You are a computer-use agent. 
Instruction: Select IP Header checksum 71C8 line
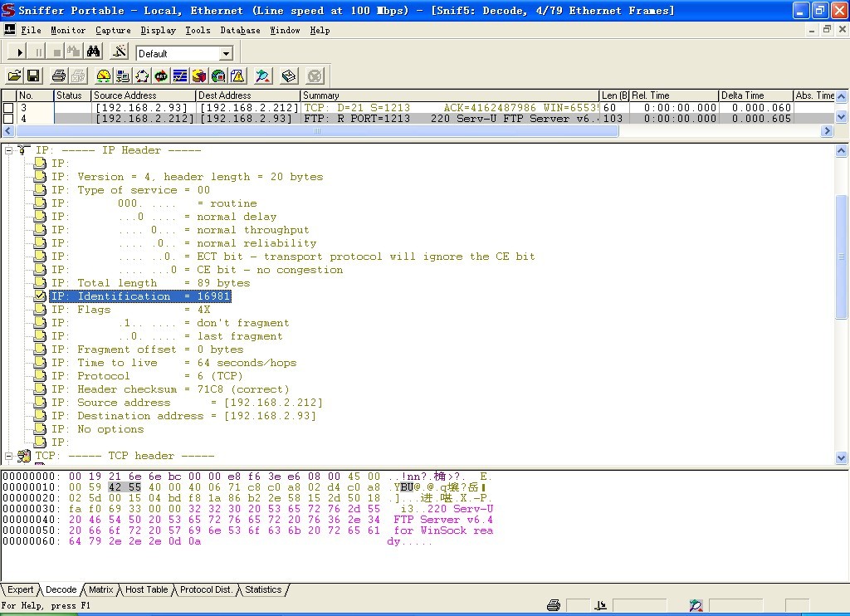tap(170, 389)
